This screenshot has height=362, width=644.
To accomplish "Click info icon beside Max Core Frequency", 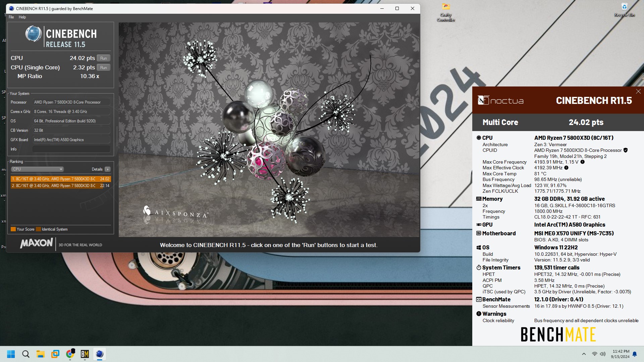I will pos(583,162).
